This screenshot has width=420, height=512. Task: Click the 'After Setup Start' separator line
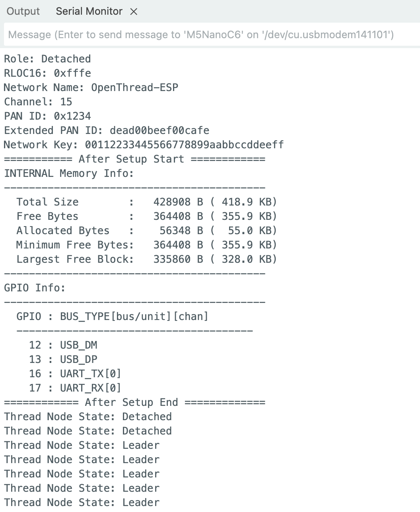pyautogui.click(x=134, y=159)
